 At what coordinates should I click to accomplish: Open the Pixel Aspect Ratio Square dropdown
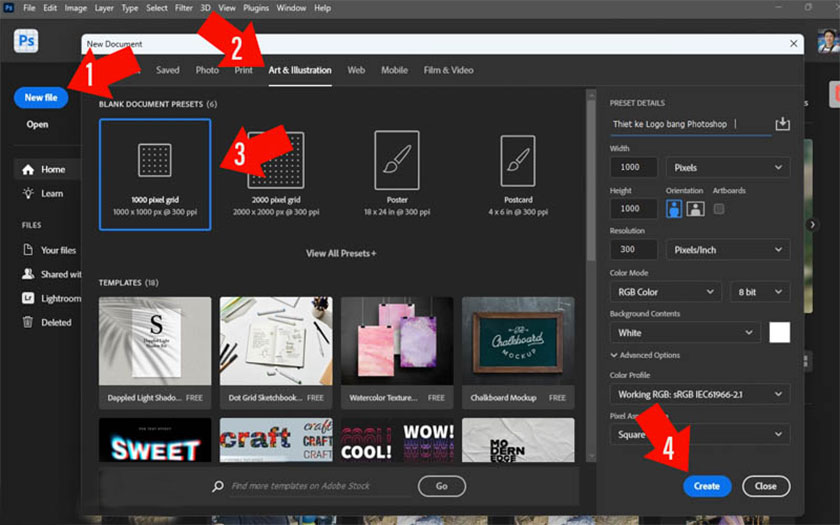(700, 434)
